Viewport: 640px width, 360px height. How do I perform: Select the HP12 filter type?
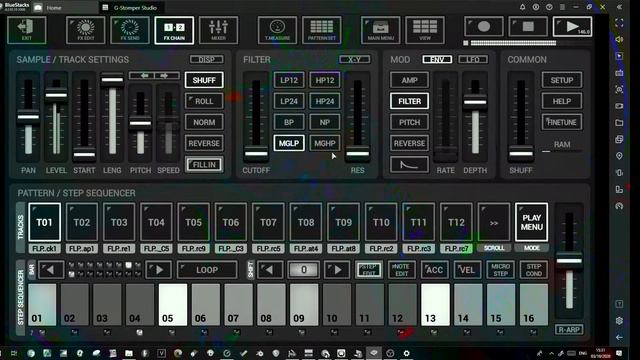click(325, 80)
